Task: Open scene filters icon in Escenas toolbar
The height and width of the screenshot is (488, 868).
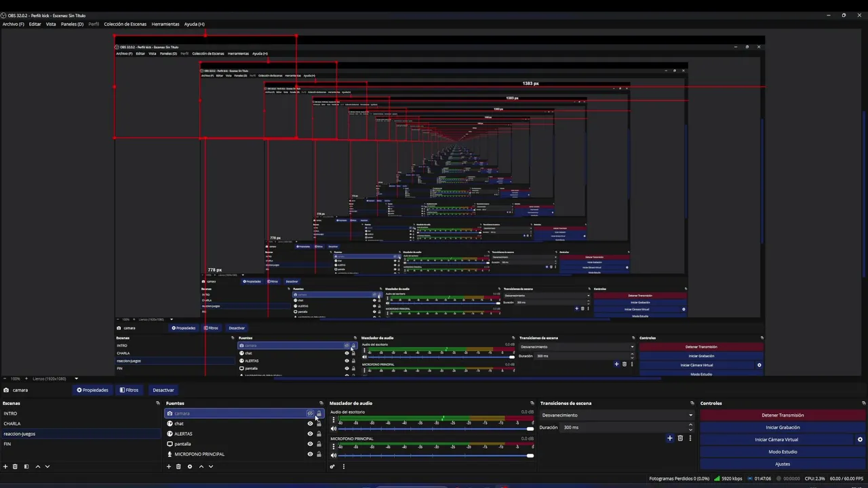Action: pos(26,466)
